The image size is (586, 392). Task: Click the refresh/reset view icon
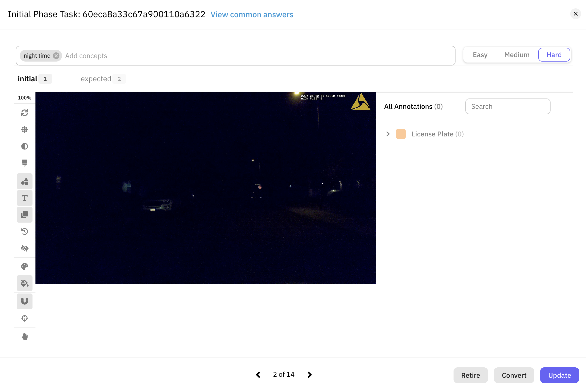click(25, 113)
